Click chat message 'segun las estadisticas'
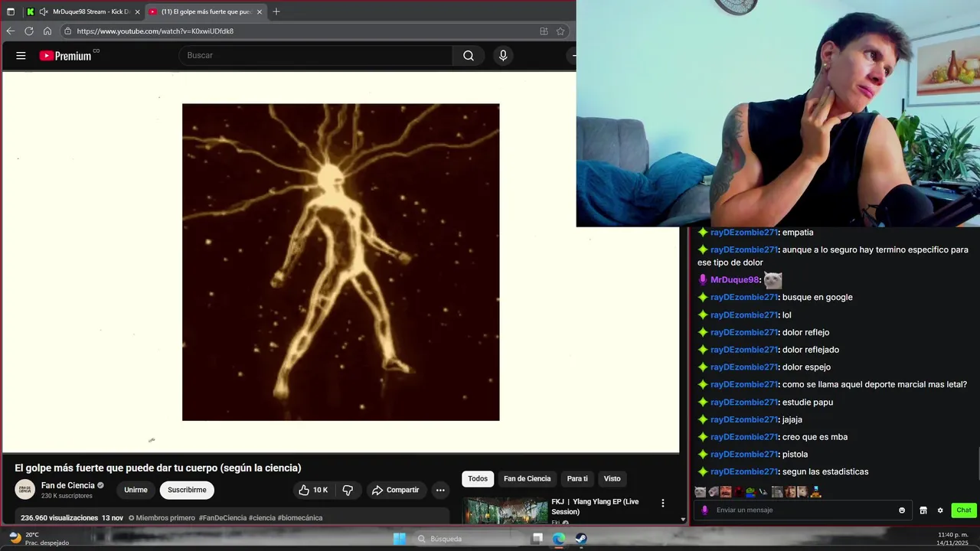The width and height of the screenshot is (980, 551). (825, 472)
